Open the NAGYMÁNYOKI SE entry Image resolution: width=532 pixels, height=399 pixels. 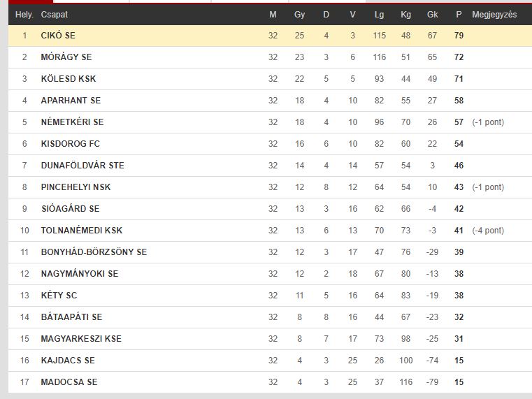click(80, 274)
